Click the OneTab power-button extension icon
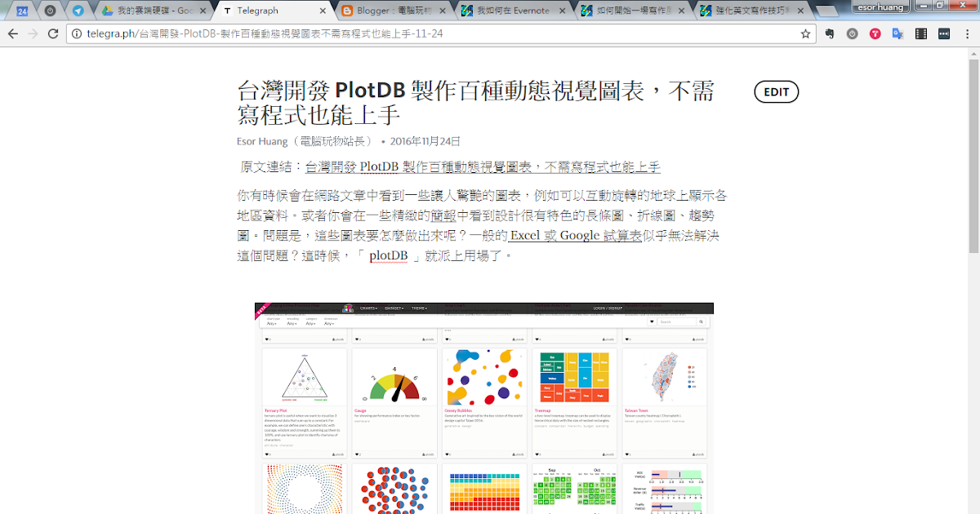 tap(852, 34)
